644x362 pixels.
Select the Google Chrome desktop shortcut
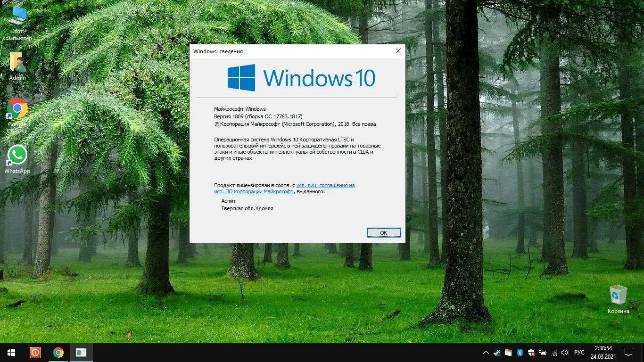[17, 115]
